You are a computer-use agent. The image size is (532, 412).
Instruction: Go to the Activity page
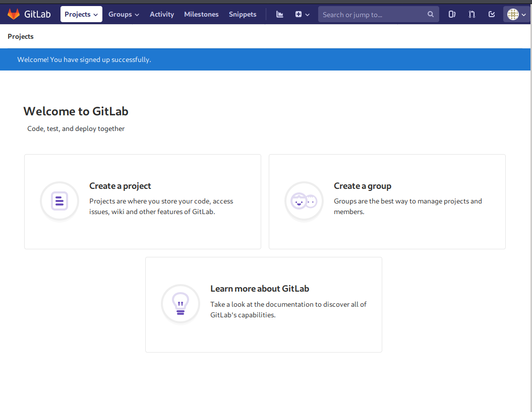tap(162, 14)
